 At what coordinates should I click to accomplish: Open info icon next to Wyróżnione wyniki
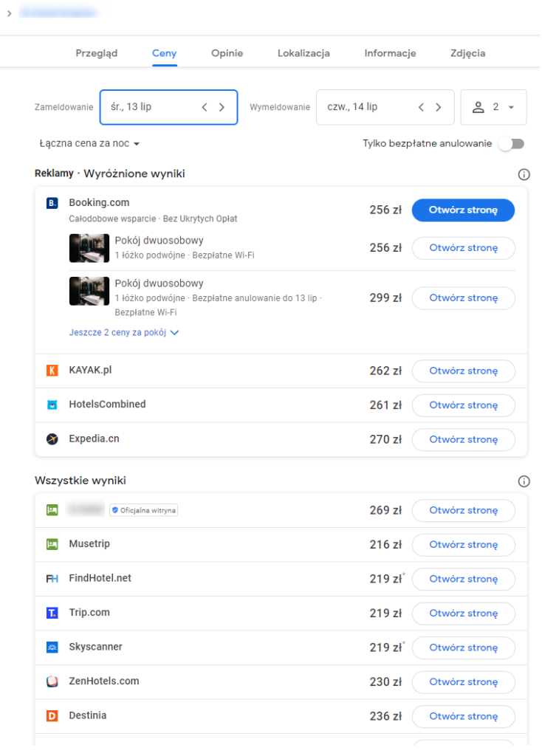524,174
